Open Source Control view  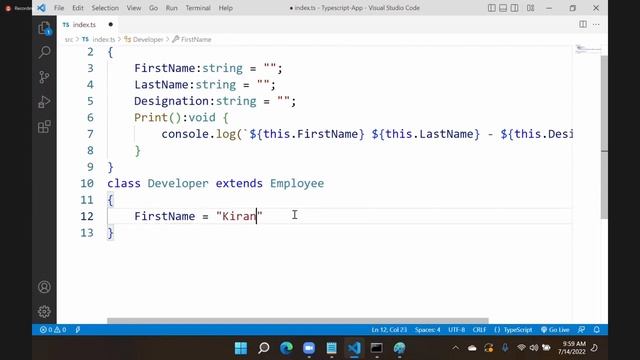[x=44, y=77]
